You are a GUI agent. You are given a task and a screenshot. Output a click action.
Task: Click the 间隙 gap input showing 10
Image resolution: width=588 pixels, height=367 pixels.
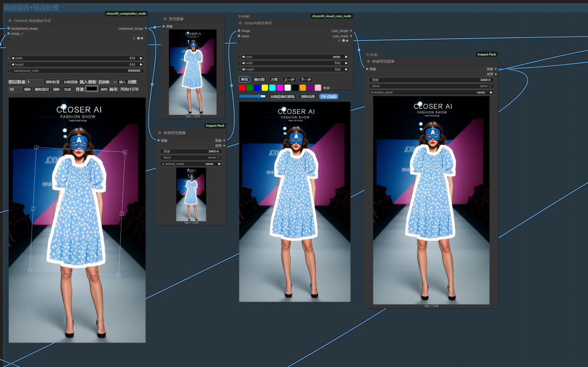pyautogui.click(x=15, y=89)
